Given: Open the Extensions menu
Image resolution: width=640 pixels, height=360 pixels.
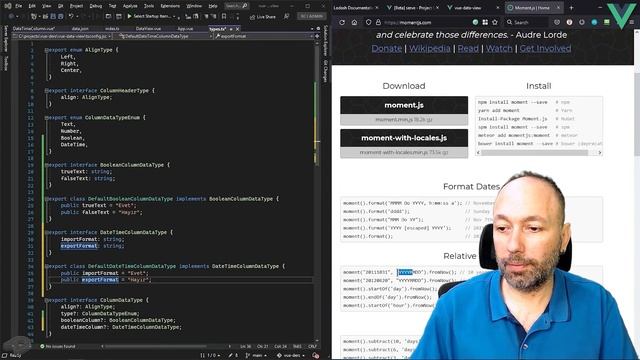Looking at the screenshot, I should coord(170,6).
